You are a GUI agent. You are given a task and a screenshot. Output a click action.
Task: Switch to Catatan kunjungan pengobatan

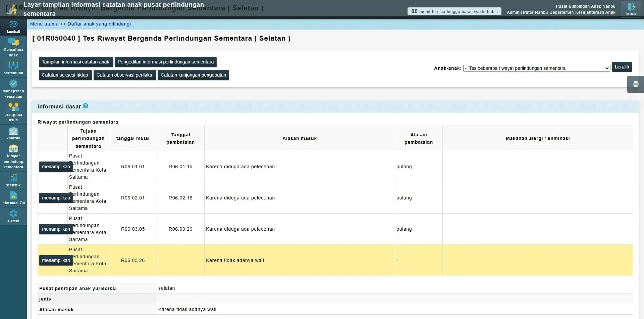[x=193, y=75]
